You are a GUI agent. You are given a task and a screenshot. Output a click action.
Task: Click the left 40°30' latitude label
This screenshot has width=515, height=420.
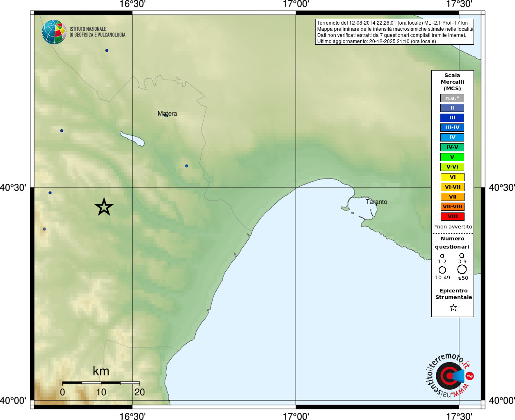pyautogui.click(x=13, y=187)
